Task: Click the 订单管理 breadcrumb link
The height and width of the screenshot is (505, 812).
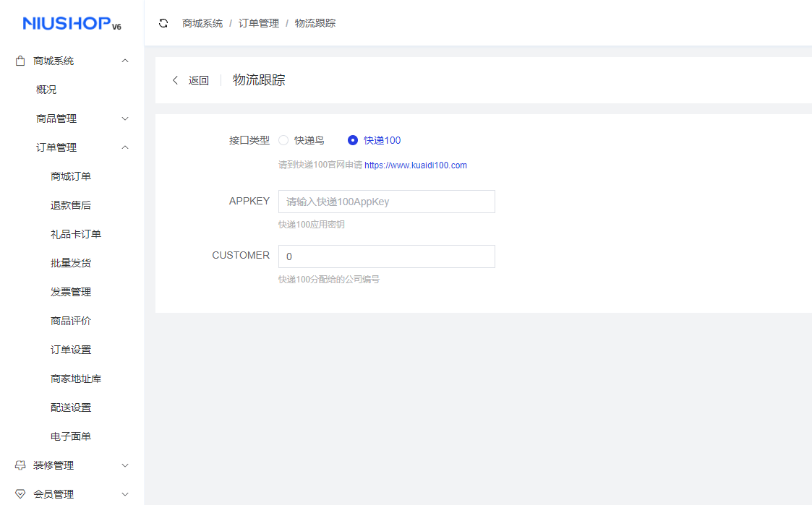Action: pyautogui.click(x=259, y=22)
